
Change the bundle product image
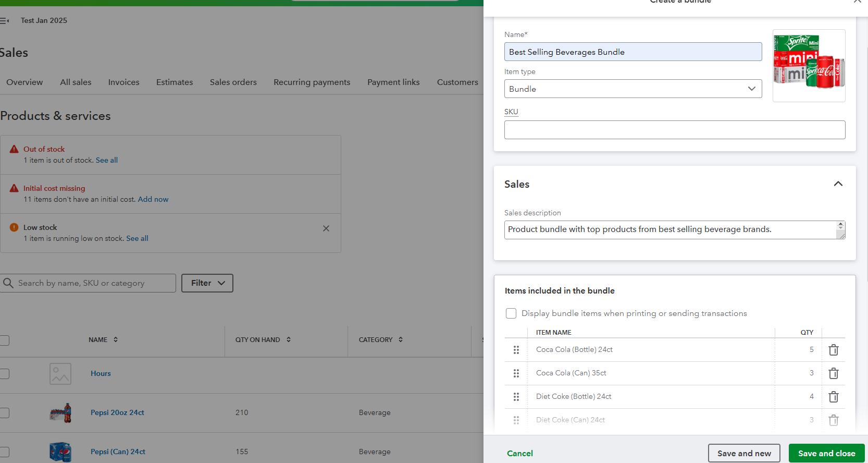tap(809, 66)
